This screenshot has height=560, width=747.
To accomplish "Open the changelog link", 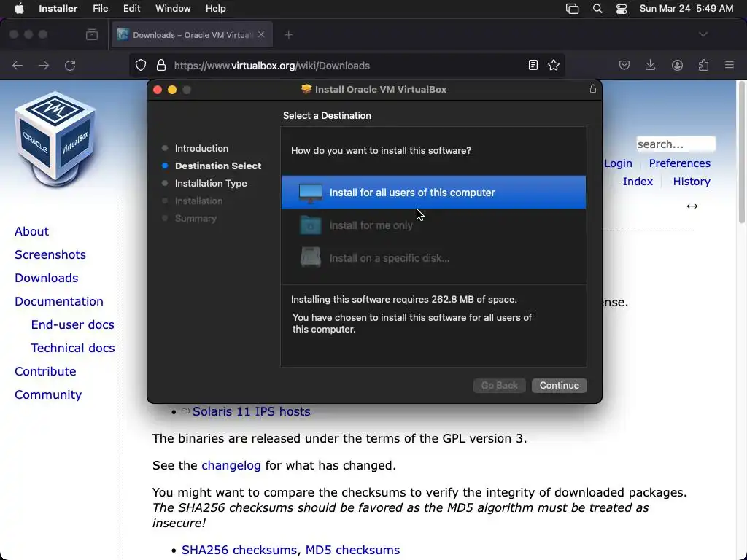I will [231, 465].
